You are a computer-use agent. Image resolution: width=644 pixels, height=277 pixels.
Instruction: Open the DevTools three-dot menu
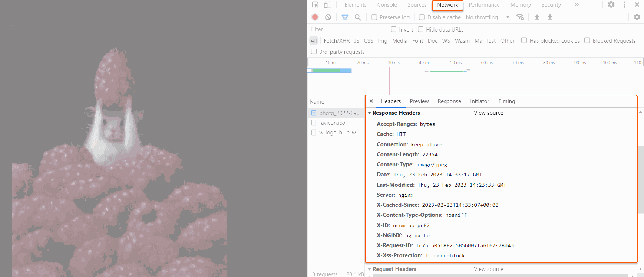pyautogui.click(x=624, y=5)
